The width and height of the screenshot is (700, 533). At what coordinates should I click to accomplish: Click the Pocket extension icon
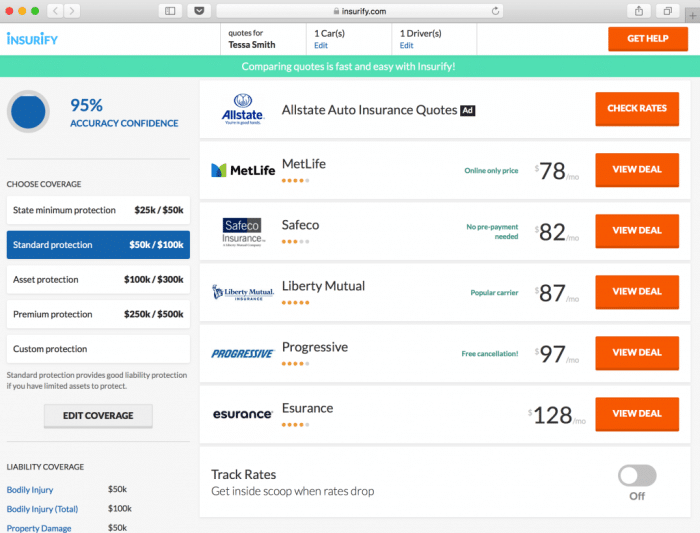coord(199,11)
